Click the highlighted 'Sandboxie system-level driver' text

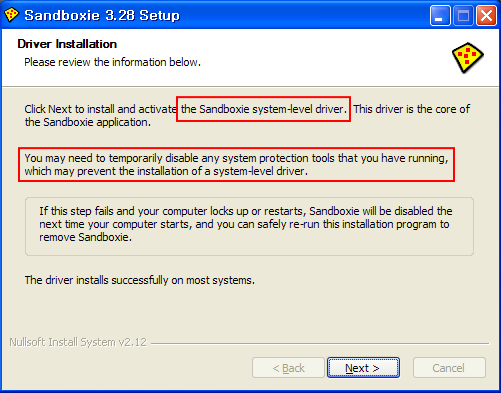(x=264, y=109)
